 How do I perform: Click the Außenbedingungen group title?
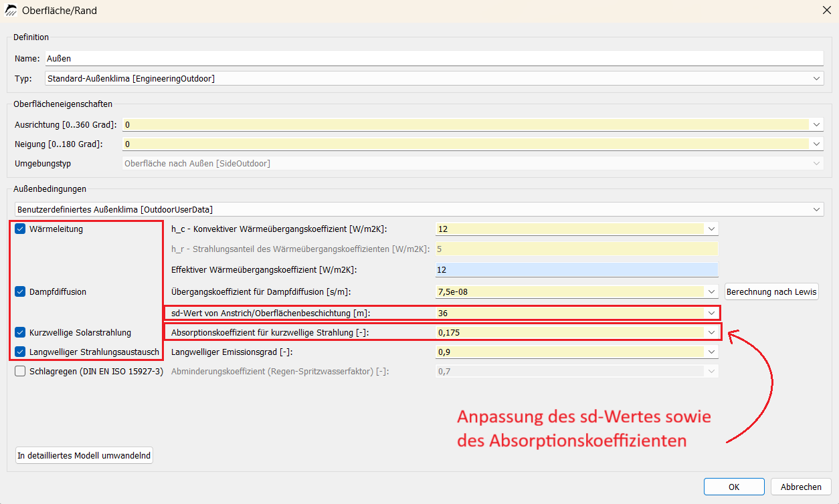click(50, 189)
